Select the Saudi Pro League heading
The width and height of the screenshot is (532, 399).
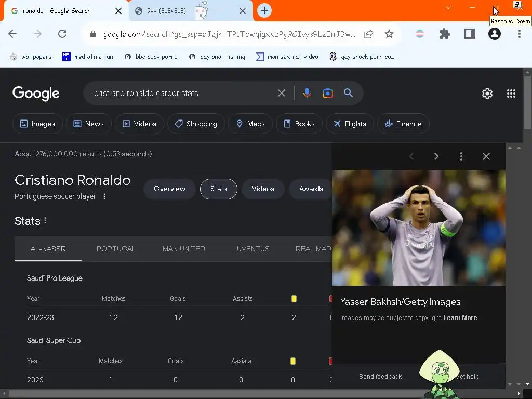point(55,278)
